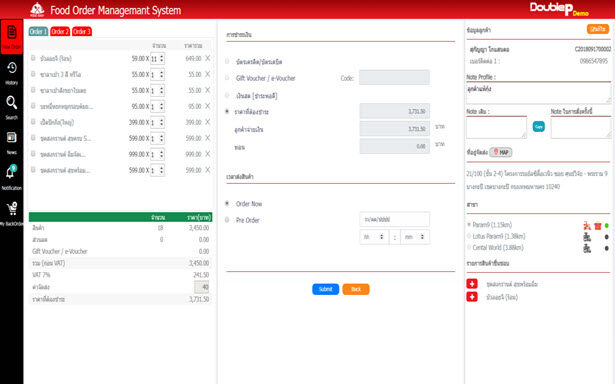Click the 3,731.50 grand total in summary table
Viewport: 615px width, 384px height.
tap(199, 299)
